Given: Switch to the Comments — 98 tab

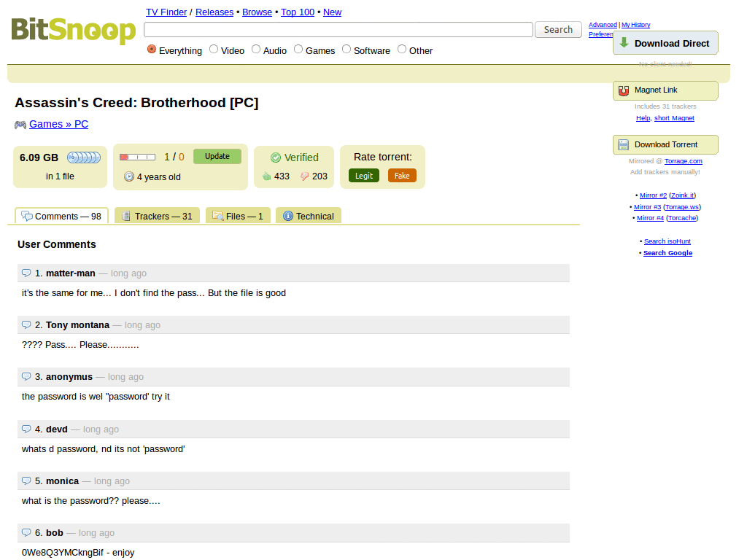Looking at the screenshot, I should pyautogui.click(x=61, y=216).
